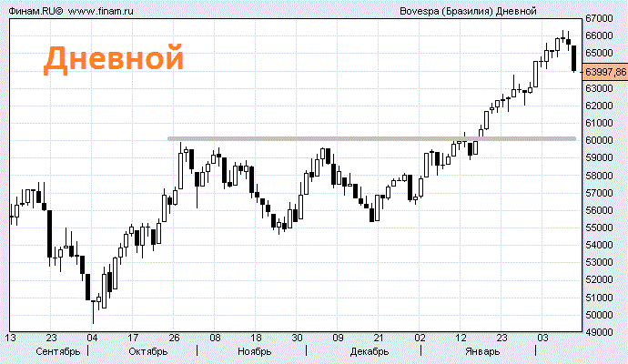Click the 04 date tick on time axis
The width and height of the screenshot is (628, 364).
[92, 339]
